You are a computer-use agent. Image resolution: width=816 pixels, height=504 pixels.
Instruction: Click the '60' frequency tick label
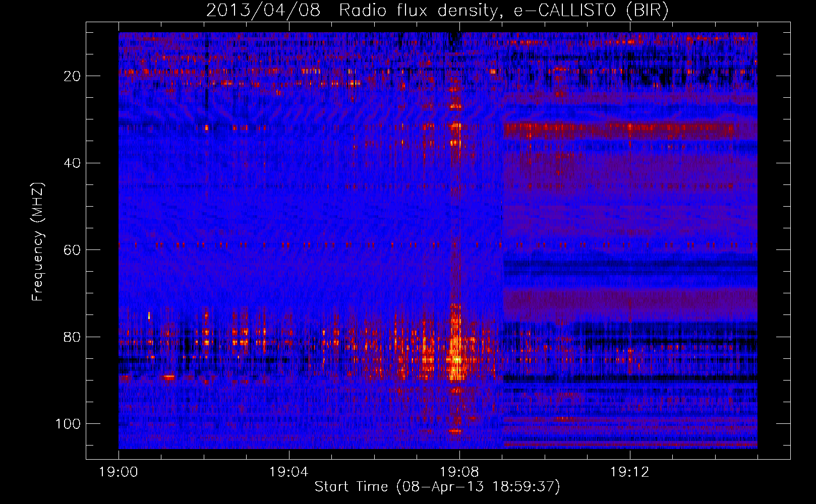(x=73, y=250)
